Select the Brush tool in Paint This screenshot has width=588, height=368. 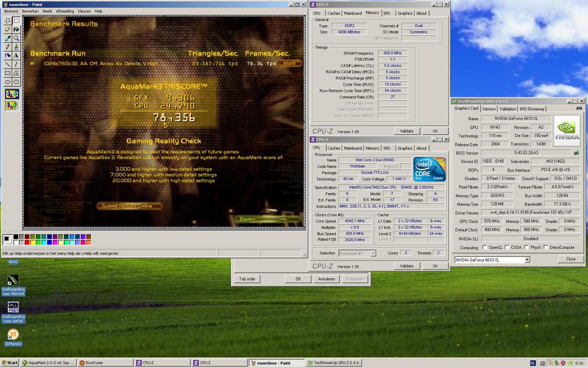[x=16, y=47]
